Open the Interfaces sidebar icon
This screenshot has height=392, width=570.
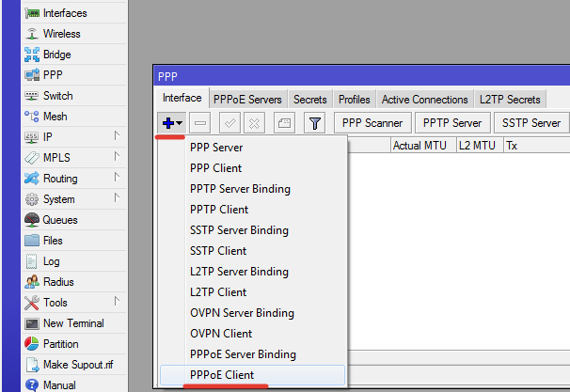pos(32,13)
